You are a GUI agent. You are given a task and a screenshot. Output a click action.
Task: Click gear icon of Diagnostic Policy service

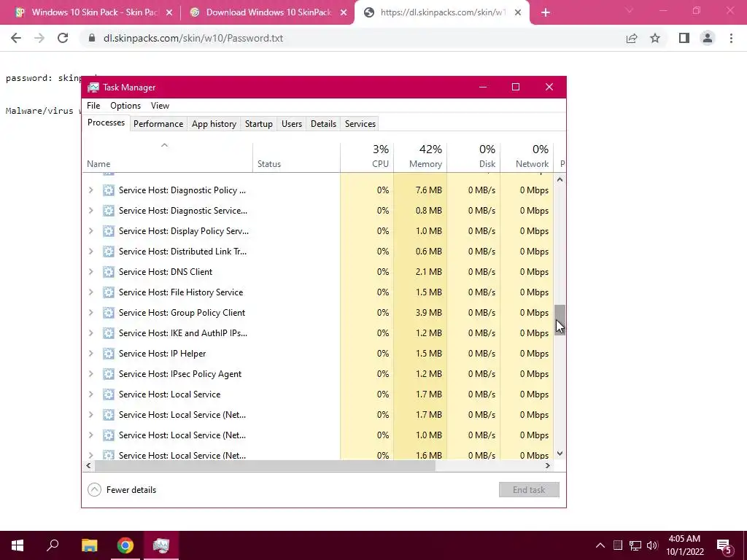[109, 190]
